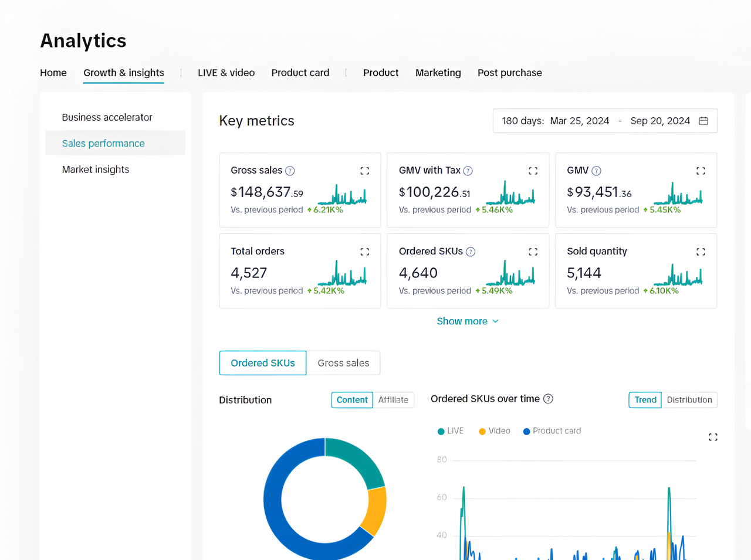Click the 5,144 sold quantity value
Image resolution: width=751 pixels, height=560 pixels.
[584, 273]
